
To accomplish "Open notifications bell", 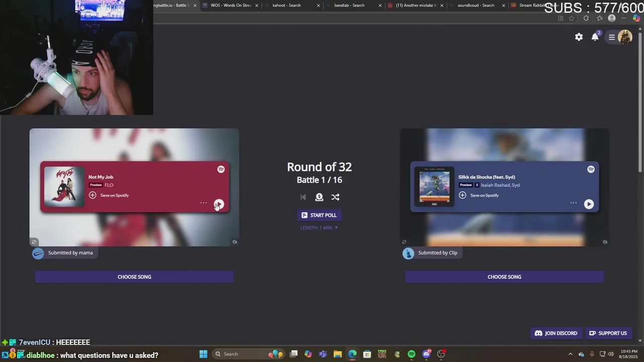I will [x=595, y=37].
